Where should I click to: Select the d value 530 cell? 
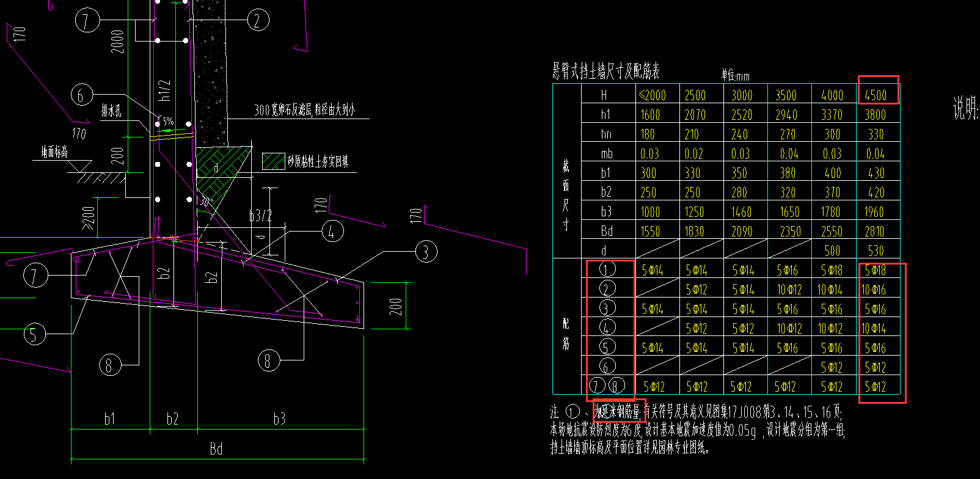[x=876, y=251]
